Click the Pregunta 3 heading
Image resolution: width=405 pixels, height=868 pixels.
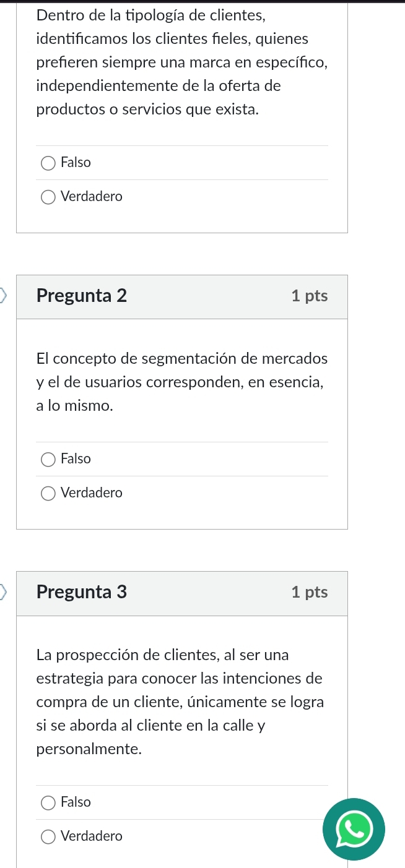coord(82,593)
